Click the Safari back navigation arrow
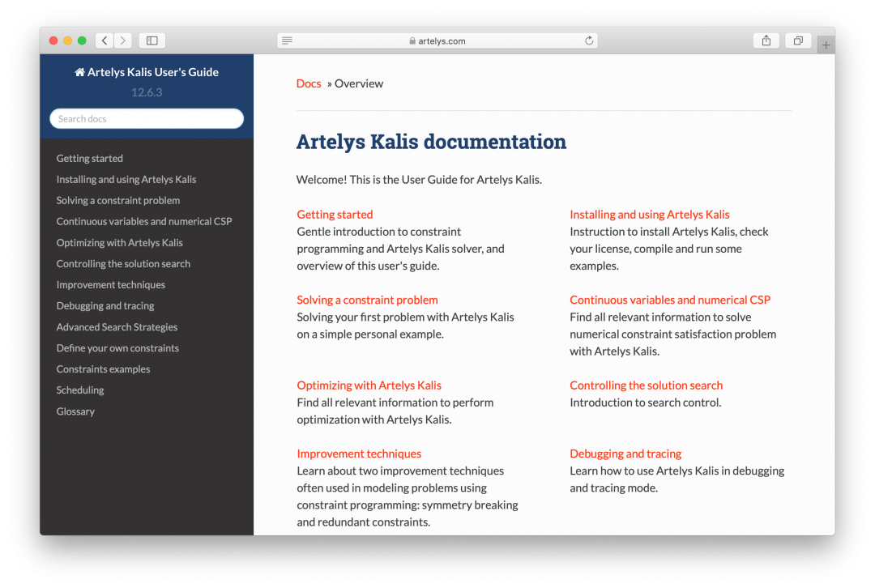 pos(105,40)
